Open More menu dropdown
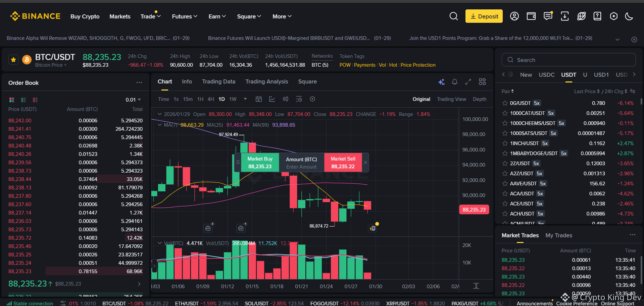 (x=282, y=16)
